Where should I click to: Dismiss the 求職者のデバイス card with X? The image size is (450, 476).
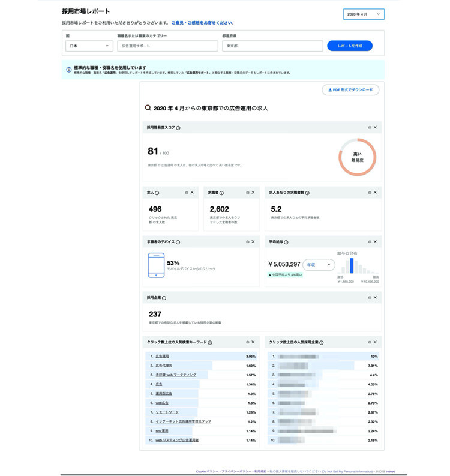253,242
